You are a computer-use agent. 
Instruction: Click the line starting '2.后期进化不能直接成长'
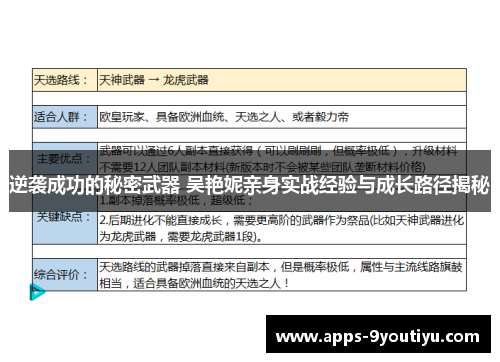281,220
